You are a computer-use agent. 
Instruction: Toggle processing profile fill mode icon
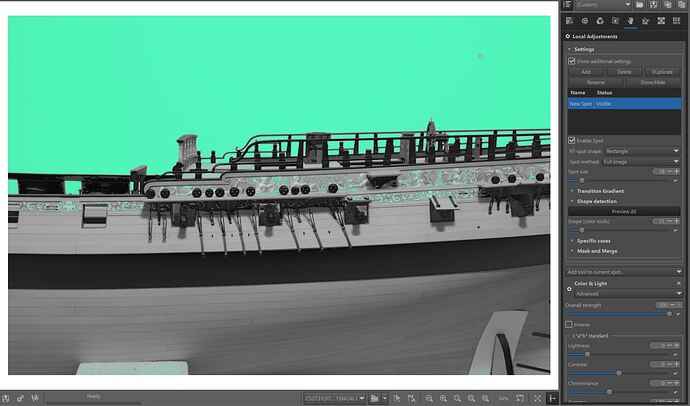(567, 4)
